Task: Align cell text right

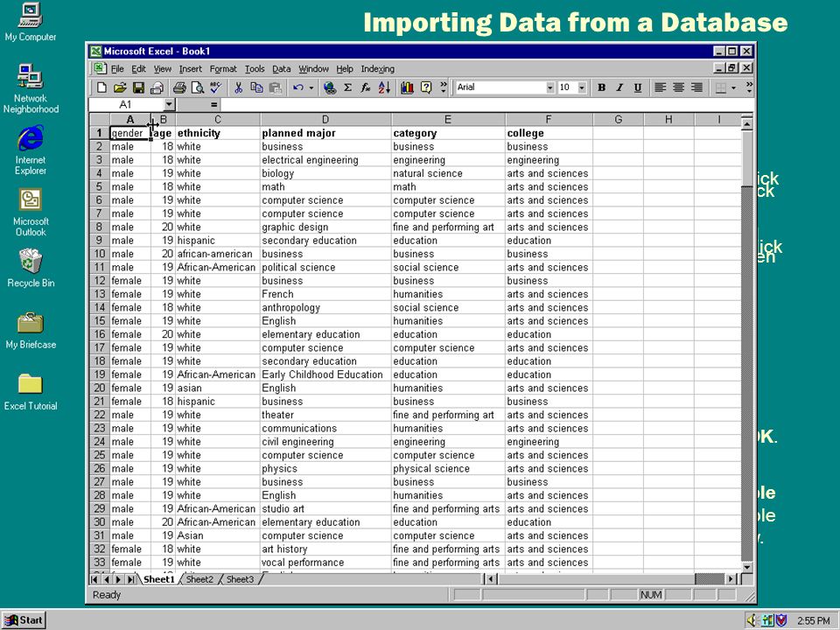Action: click(x=696, y=87)
